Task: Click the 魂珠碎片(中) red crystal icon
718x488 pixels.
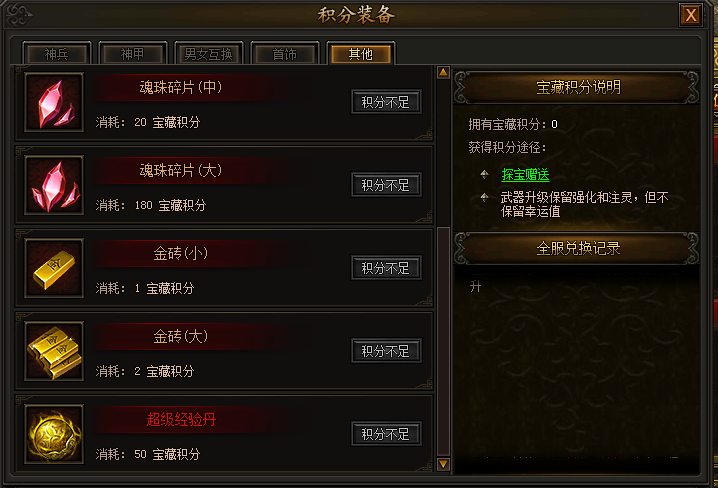Action: tap(54, 102)
